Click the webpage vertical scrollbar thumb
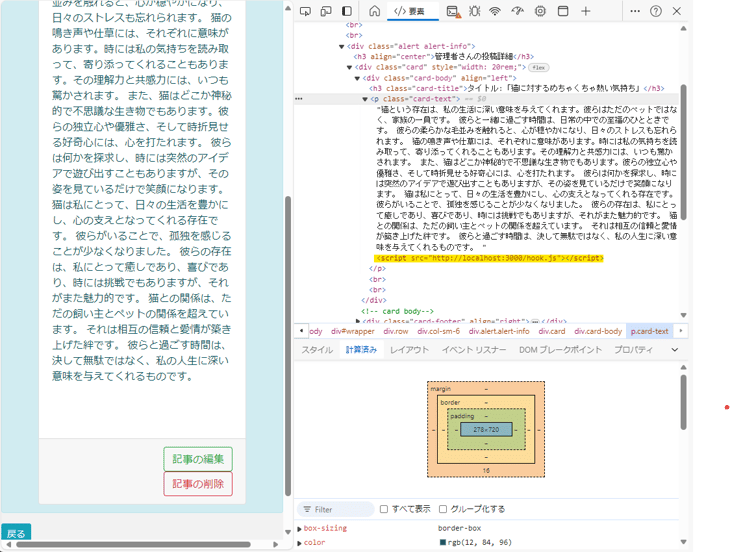The image size is (730, 552). (x=288, y=346)
